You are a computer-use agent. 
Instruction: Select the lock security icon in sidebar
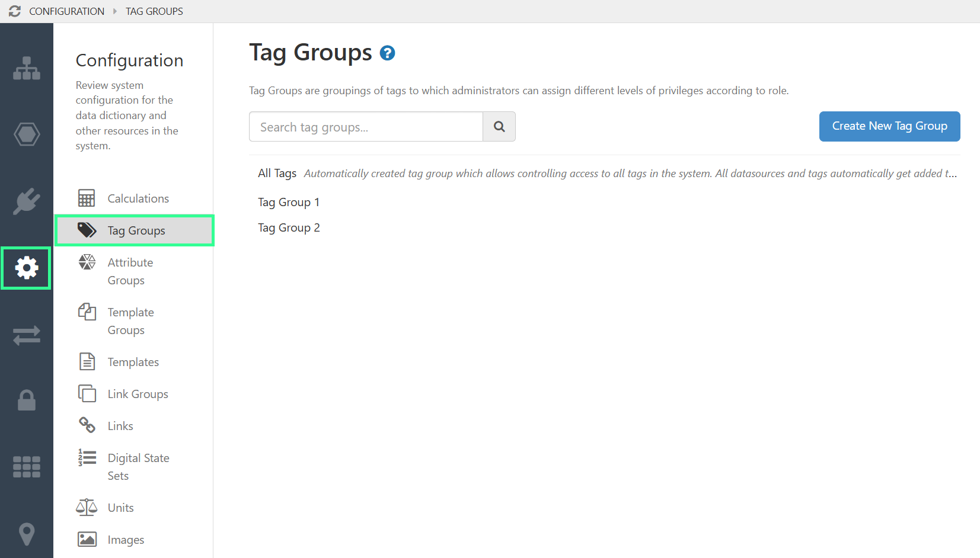(26, 400)
